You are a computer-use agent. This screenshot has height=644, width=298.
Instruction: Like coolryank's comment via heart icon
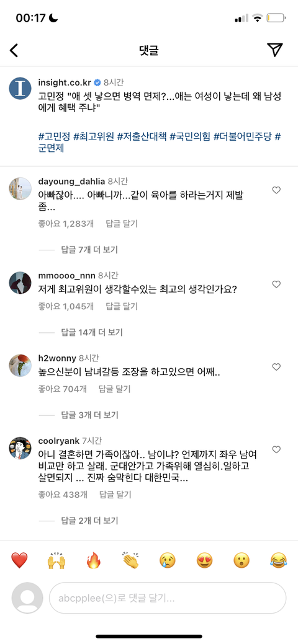click(x=277, y=450)
